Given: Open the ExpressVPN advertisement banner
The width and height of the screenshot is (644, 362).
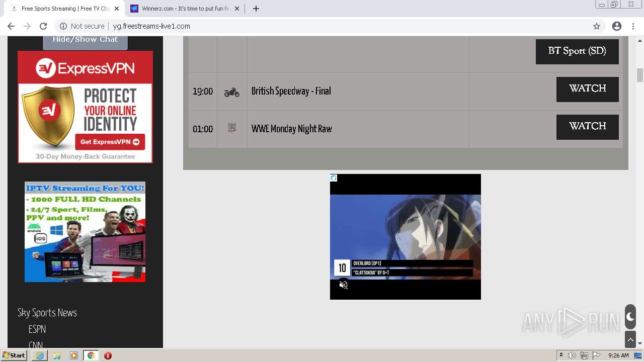Looking at the screenshot, I should pos(85,107).
